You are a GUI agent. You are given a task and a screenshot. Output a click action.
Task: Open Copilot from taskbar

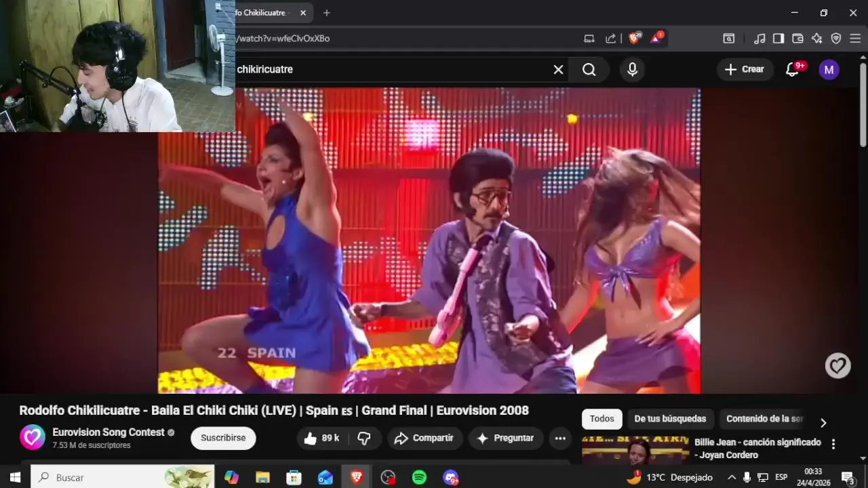tap(231, 477)
